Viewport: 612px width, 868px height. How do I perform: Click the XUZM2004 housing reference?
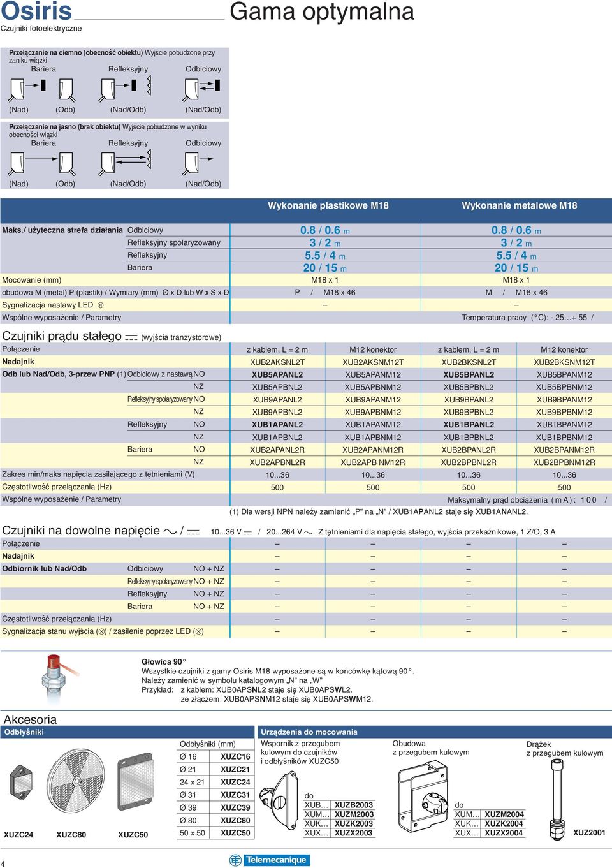504,814
